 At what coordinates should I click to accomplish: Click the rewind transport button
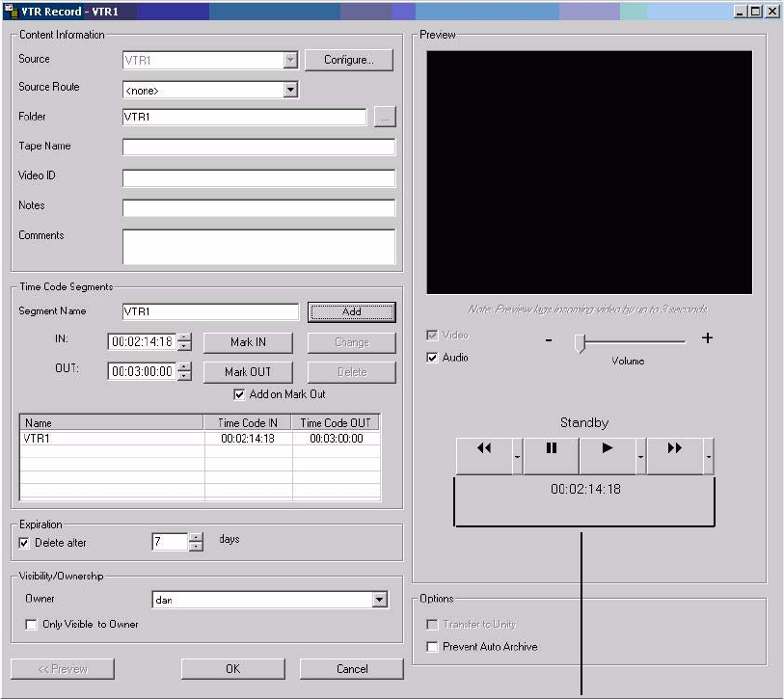pyautogui.click(x=484, y=455)
